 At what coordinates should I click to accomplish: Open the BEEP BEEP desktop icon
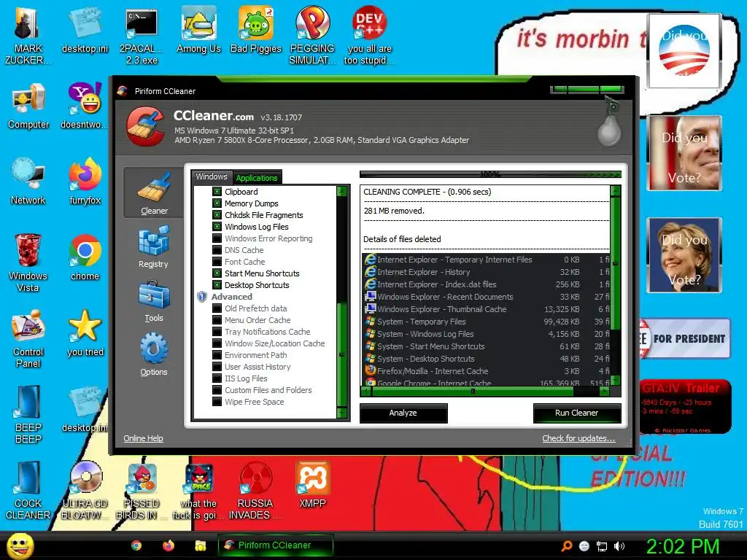(x=28, y=414)
